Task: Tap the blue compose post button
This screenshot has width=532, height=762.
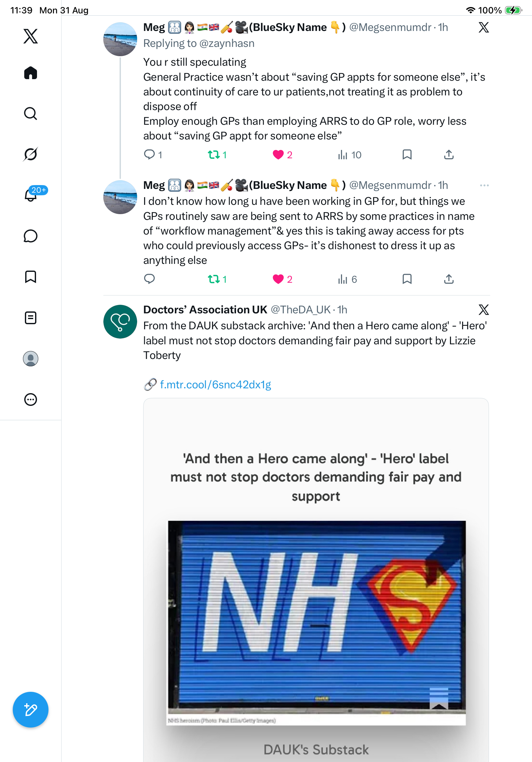Action: point(31,710)
